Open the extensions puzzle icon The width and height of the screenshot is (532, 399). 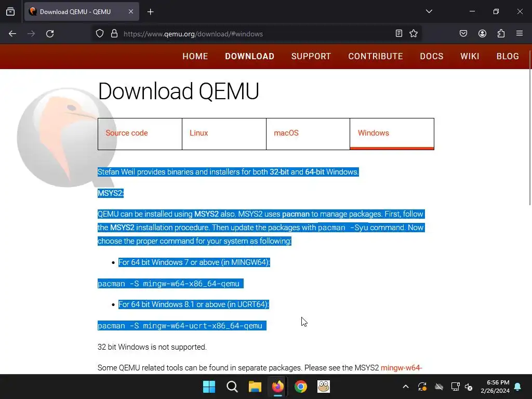click(501, 33)
